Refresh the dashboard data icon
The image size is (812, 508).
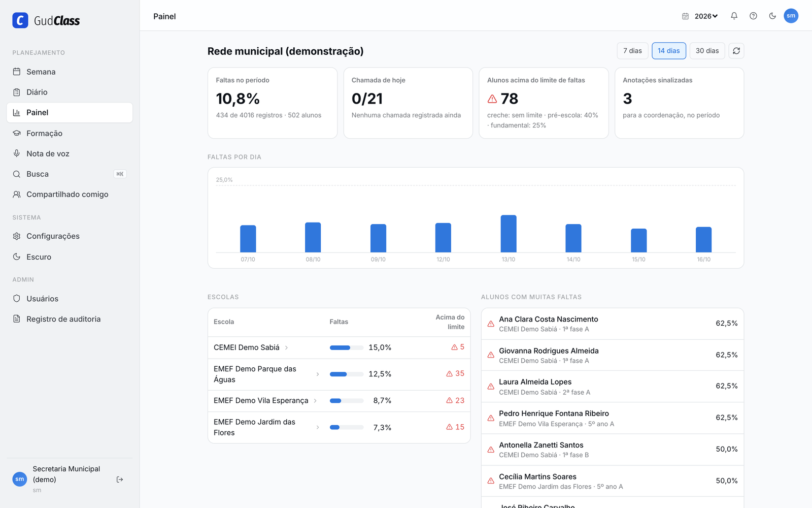pos(736,51)
